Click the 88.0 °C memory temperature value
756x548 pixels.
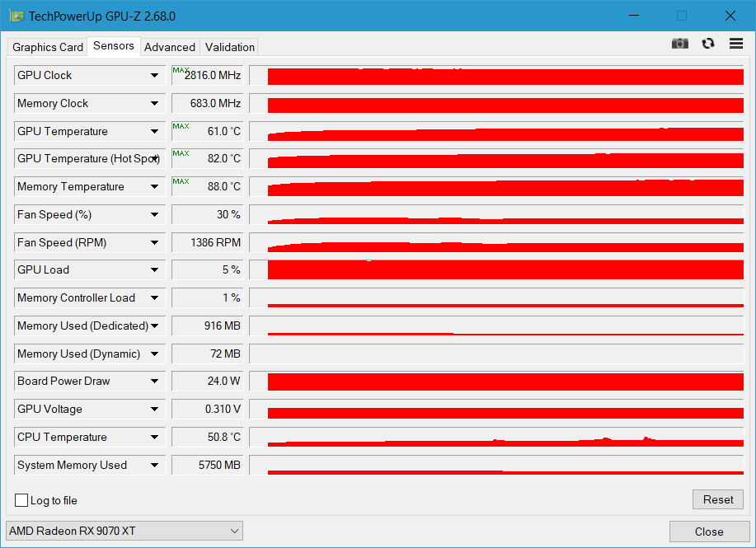pyautogui.click(x=208, y=186)
